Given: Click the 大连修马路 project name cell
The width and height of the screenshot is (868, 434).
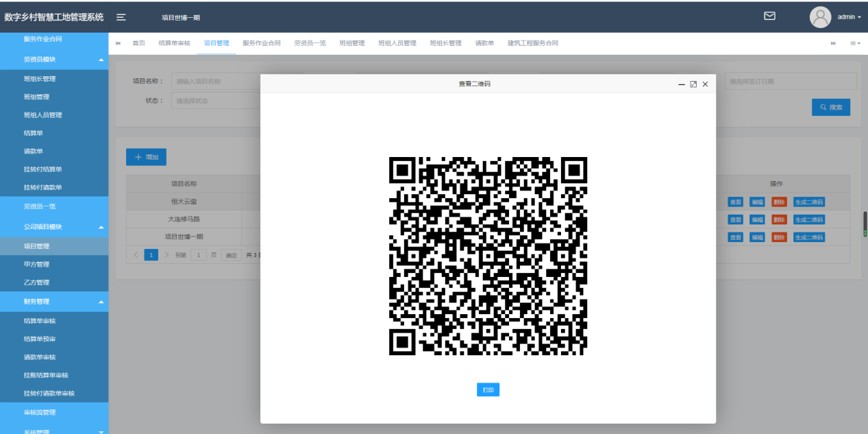Looking at the screenshot, I should pos(184,219).
